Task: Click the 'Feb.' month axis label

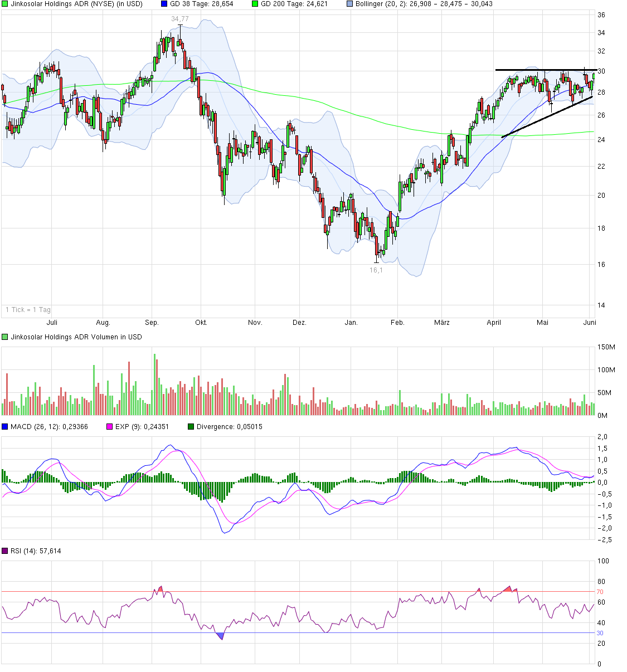Action: (x=397, y=323)
